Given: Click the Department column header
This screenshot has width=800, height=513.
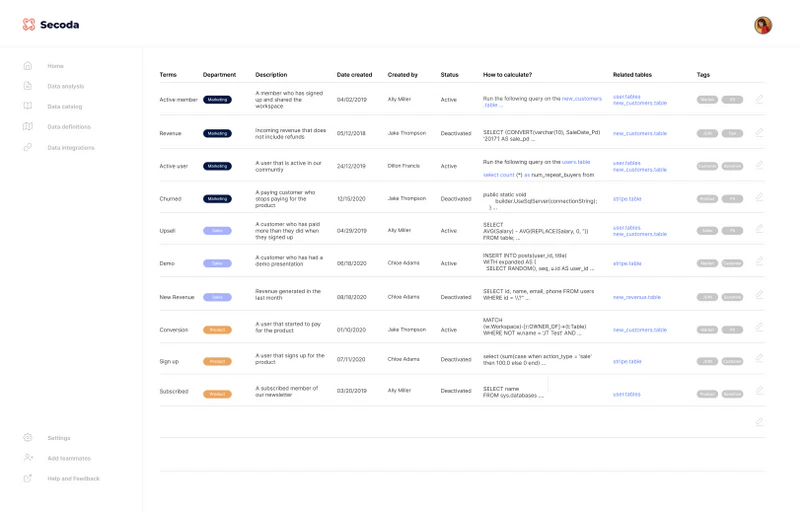Looking at the screenshot, I should (219, 75).
